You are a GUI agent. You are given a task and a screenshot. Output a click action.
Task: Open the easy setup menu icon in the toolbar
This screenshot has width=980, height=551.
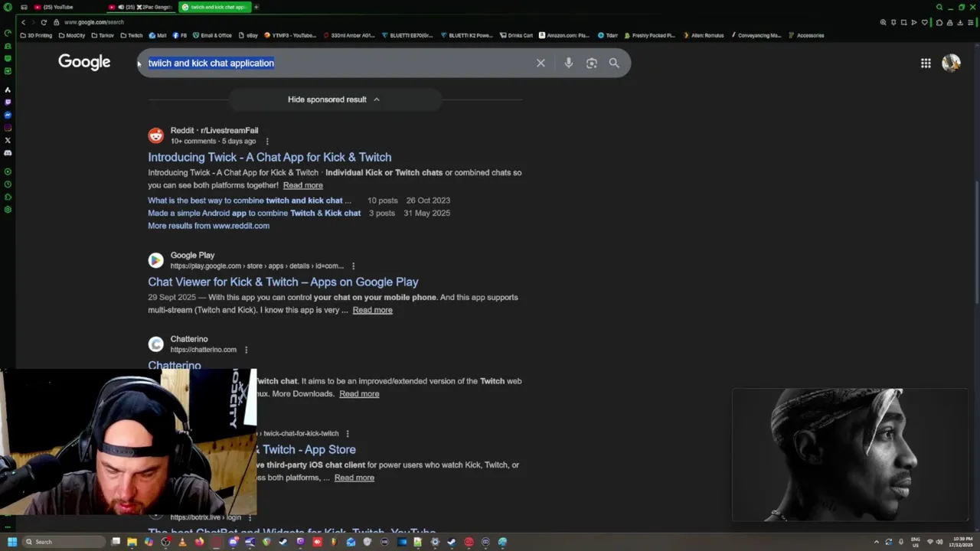coord(970,22)
